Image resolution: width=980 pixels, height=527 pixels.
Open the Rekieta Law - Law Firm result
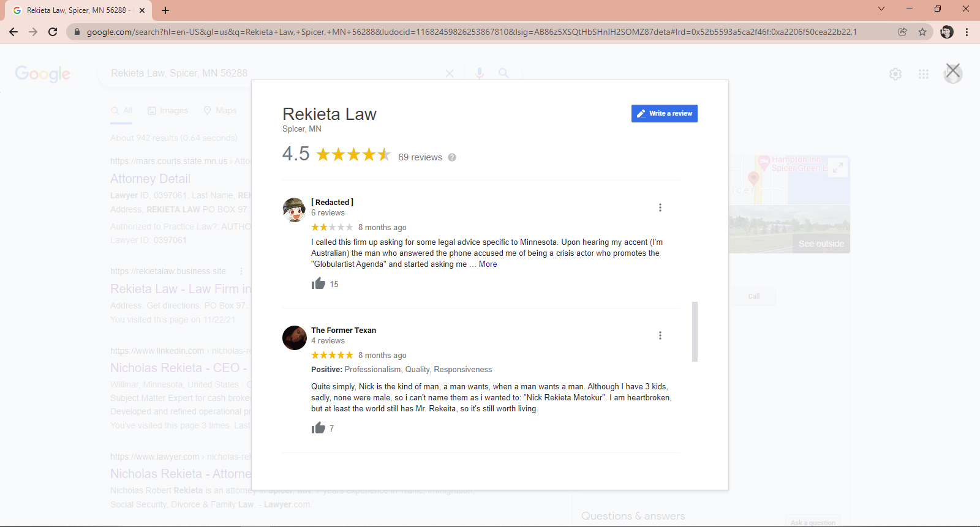tap(181, 289)
